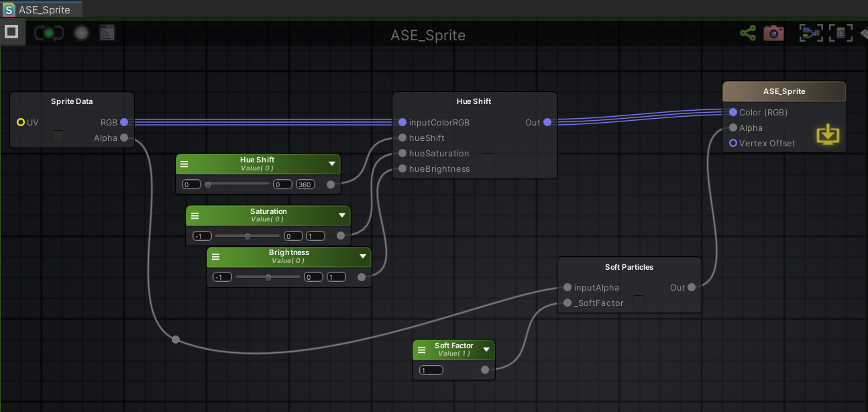Click hamburger icon on Saturation property
This screenshot has height=412, width=868.
click(x=195, y=216)
